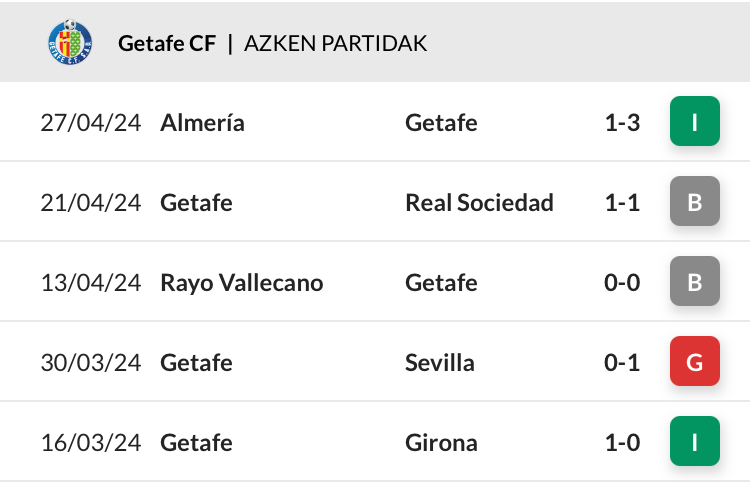Click the 1-3 score of Almería match
This screenshot has height=483, width=750.
point(622,122)
